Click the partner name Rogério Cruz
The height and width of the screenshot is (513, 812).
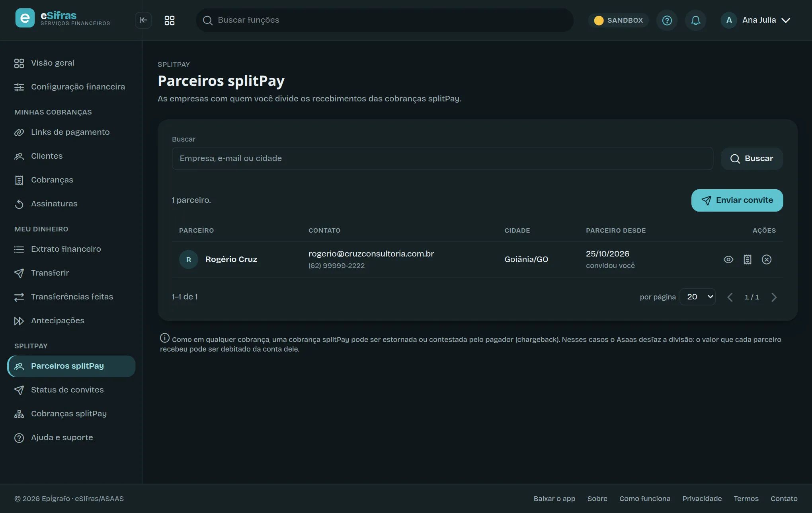(231, 259)
